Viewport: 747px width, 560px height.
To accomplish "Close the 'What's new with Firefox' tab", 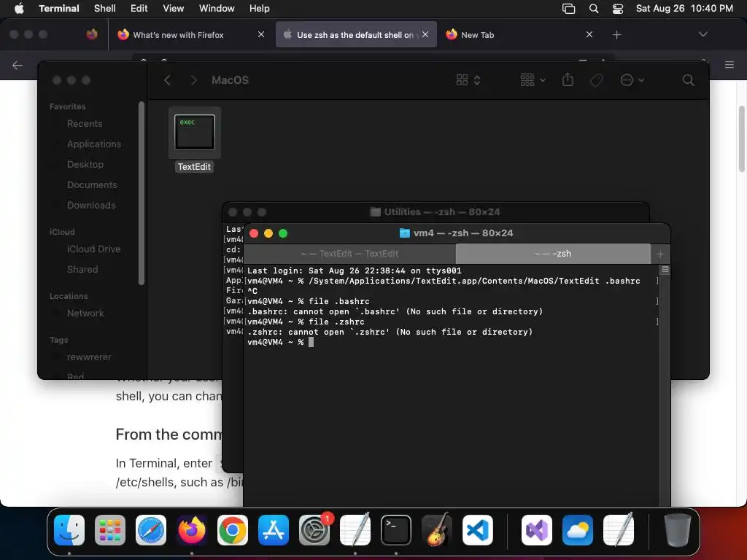I will tap(261, 34).
